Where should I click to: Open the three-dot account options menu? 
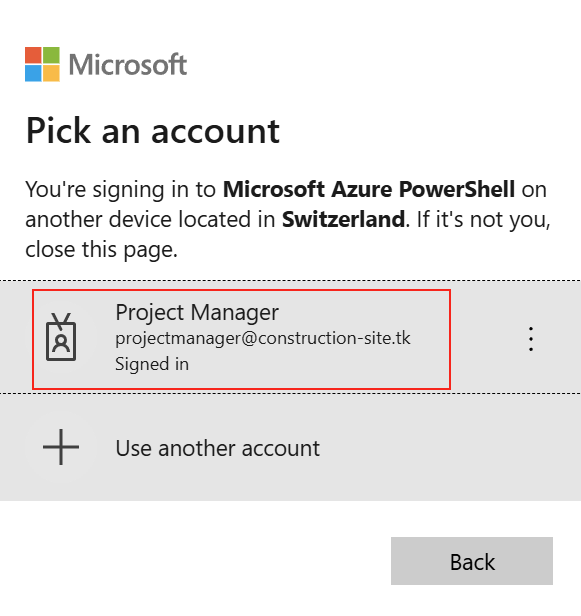click(x=531, y=339)
